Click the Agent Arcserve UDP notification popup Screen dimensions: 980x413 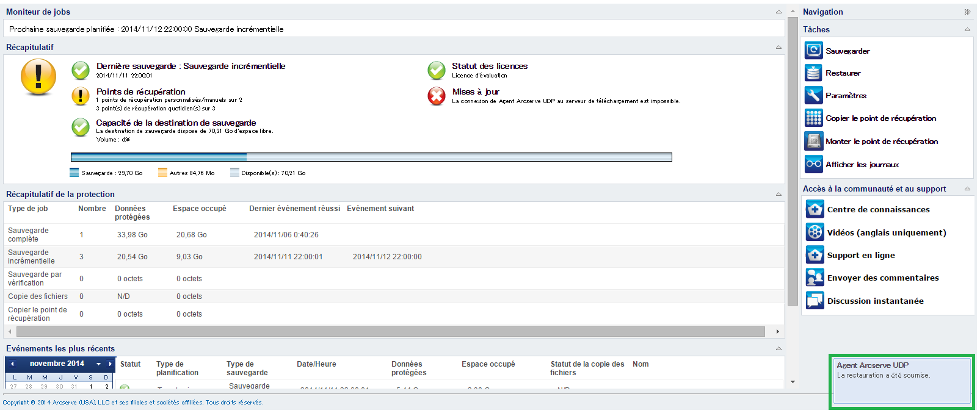pos(902,381)
